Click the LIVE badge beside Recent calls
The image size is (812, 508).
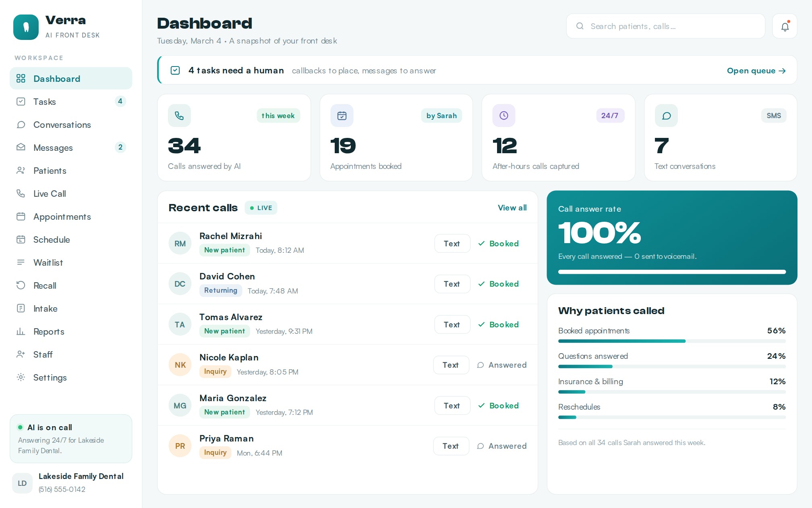pos(261,208)
